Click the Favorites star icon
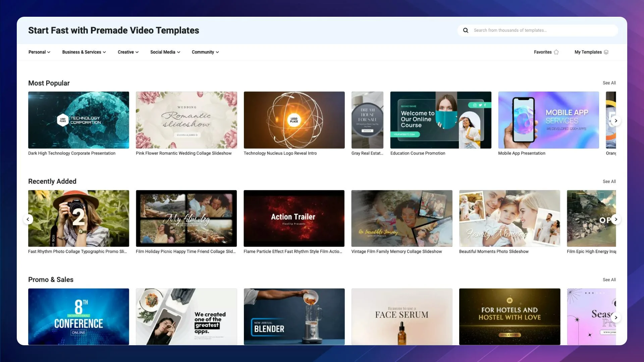Image resolution: width=644 pixels, height=362 pixels. [x=556, y=52]
